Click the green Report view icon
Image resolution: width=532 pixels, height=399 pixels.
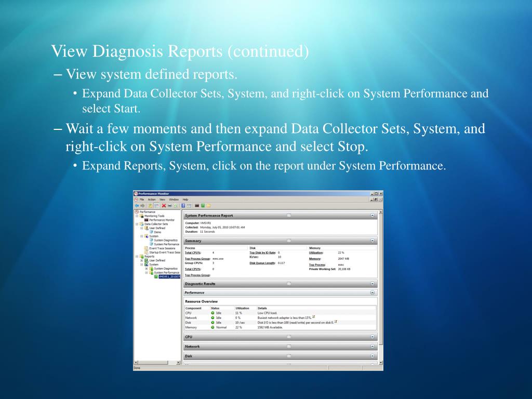[x=203, y=206]
